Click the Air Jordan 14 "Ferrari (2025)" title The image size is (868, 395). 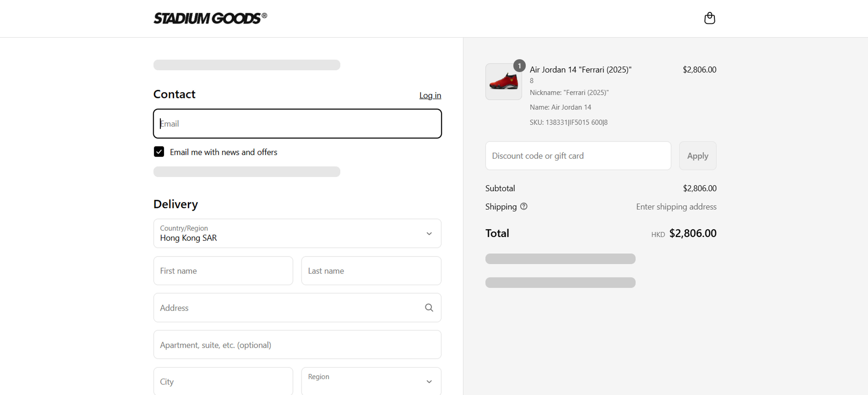(580, 69)
